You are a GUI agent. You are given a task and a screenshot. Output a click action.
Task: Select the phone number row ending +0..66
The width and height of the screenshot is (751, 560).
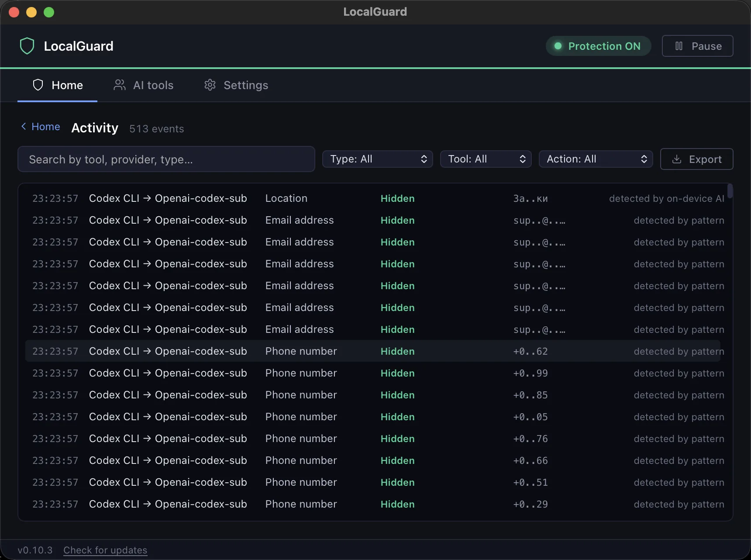click(x=373, y=460)
